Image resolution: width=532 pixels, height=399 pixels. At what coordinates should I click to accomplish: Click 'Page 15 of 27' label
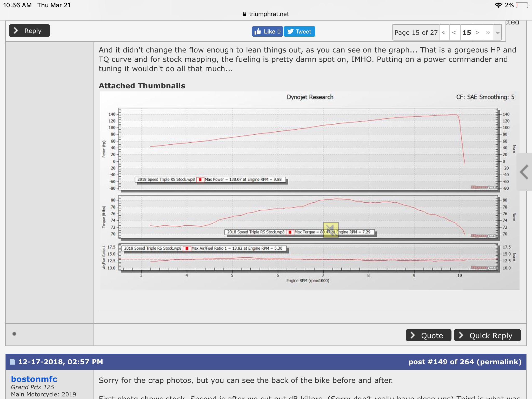pyautogui.click(x=416, y=32)
